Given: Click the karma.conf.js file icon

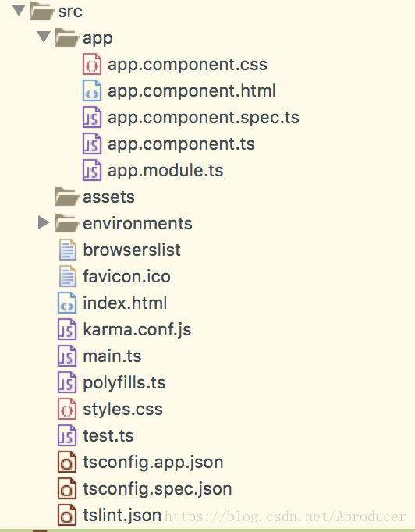Looking at the screenshot, I should (67, 329).
